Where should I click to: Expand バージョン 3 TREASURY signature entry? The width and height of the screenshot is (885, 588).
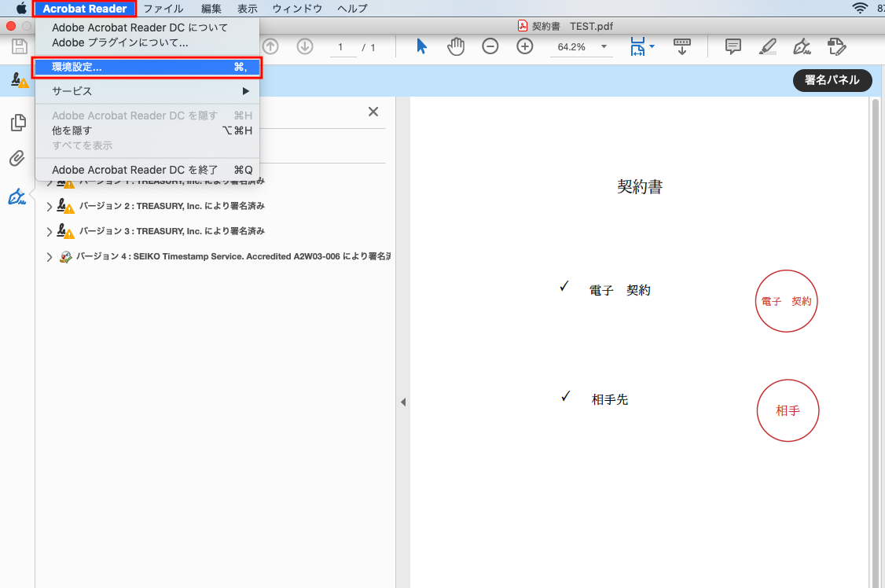[50, 231]
